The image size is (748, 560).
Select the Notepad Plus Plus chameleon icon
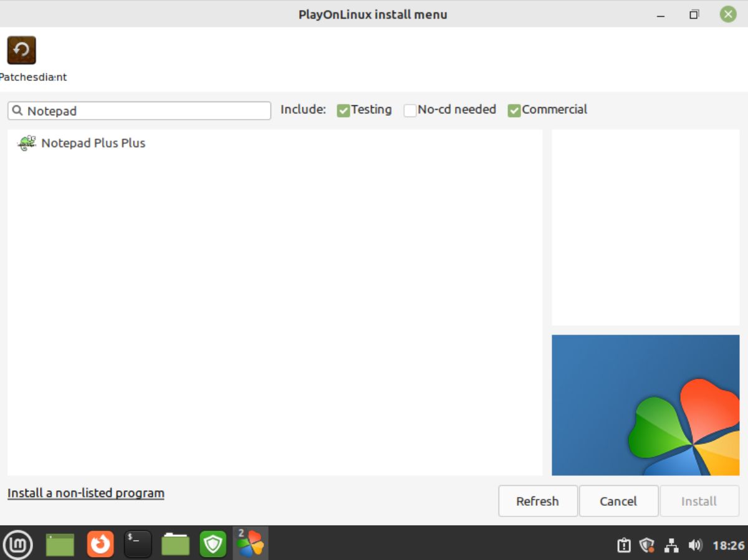26,143
